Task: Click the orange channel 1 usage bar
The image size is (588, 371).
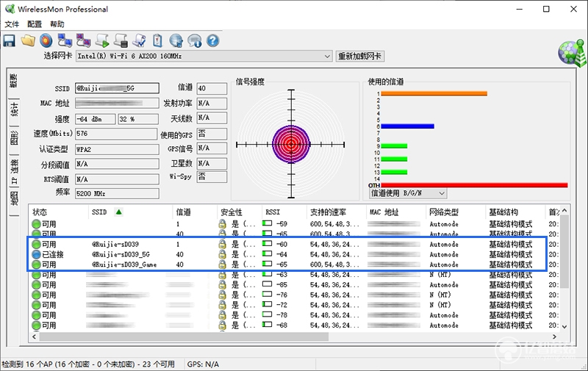Action: click(434, 94)
